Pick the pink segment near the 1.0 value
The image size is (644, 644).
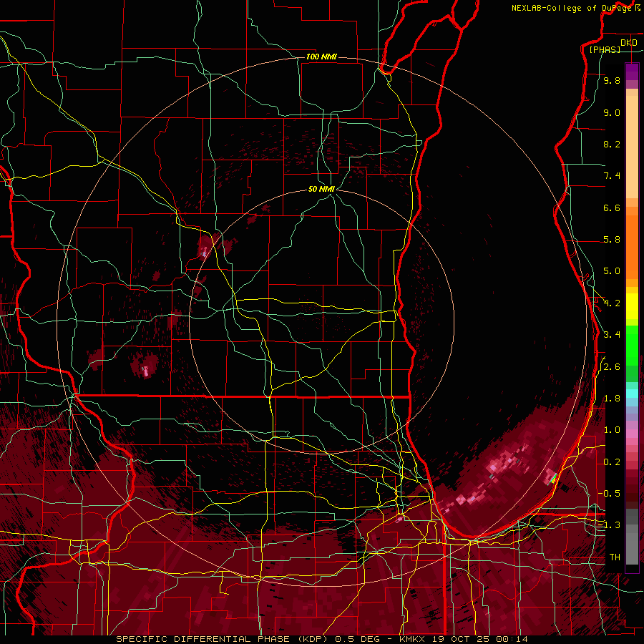coord(632,434)
